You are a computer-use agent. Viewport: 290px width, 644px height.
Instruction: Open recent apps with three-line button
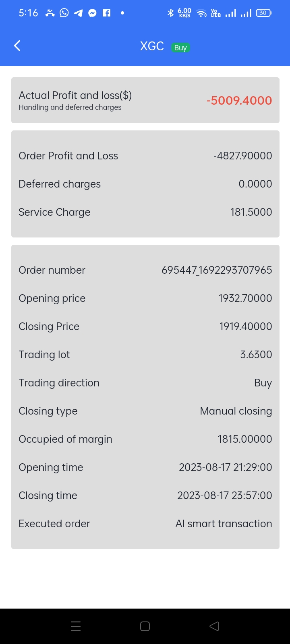(76, 626)
